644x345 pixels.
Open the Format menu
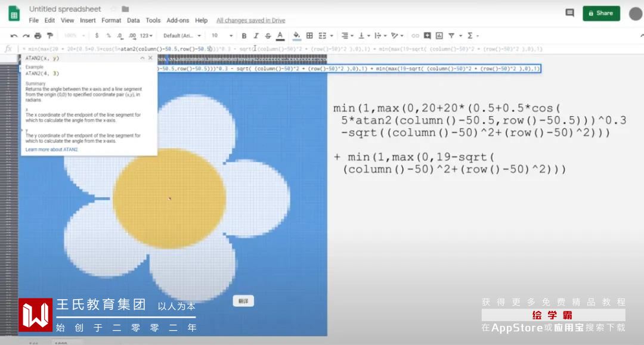tap(112, 20)
